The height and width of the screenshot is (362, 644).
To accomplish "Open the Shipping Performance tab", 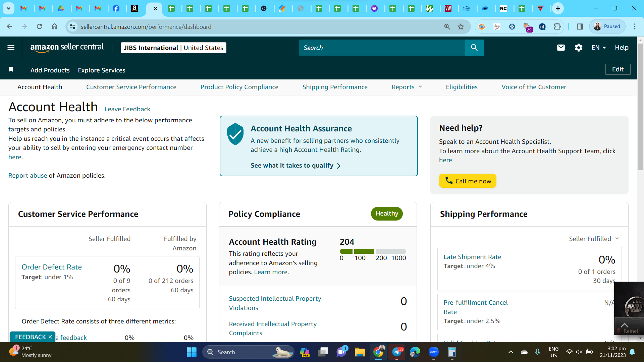I will click(335, 87).
